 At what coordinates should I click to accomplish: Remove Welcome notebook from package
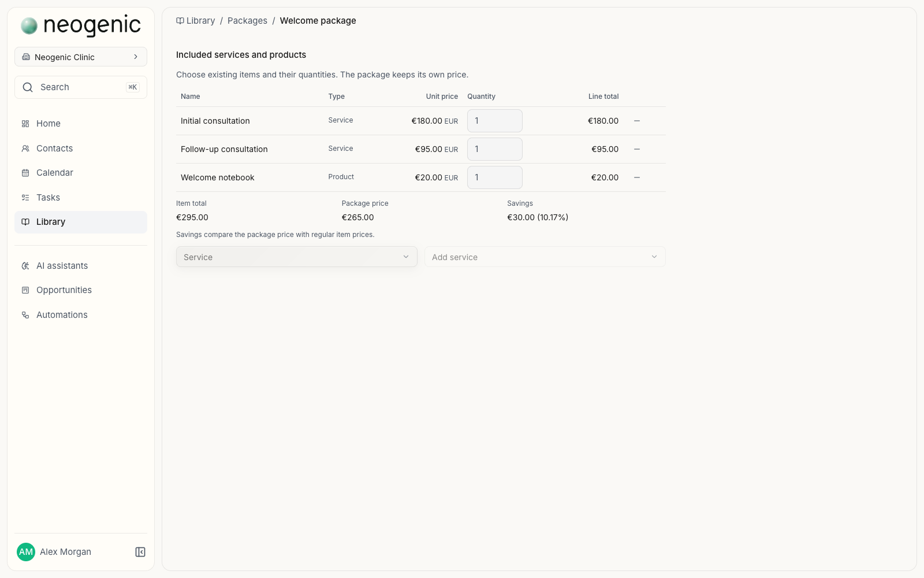click(637, 177)
